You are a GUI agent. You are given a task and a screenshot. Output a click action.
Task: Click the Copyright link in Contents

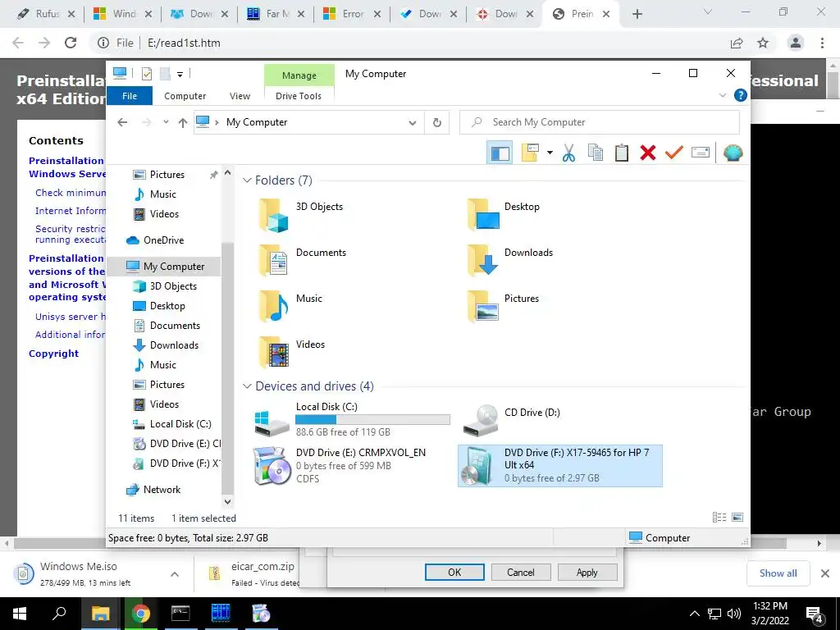tap(53, 354)
